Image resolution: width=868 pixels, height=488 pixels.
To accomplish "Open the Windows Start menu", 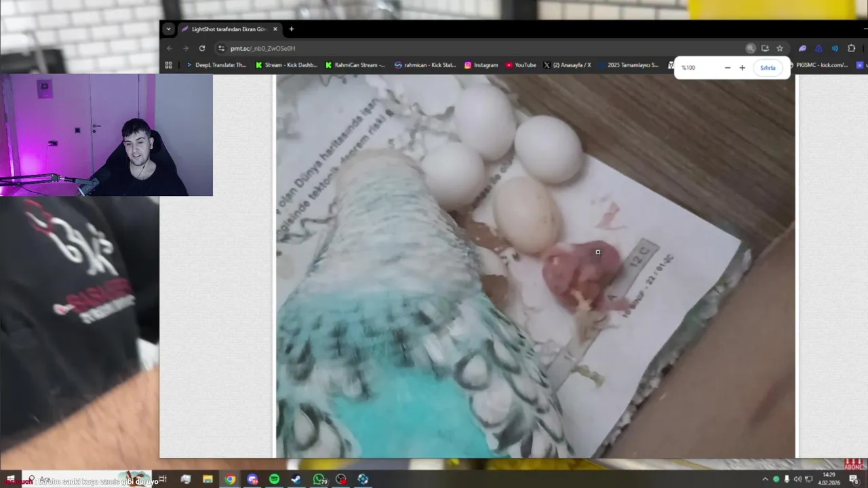I will pyautogui.click(x=10, y=479).
